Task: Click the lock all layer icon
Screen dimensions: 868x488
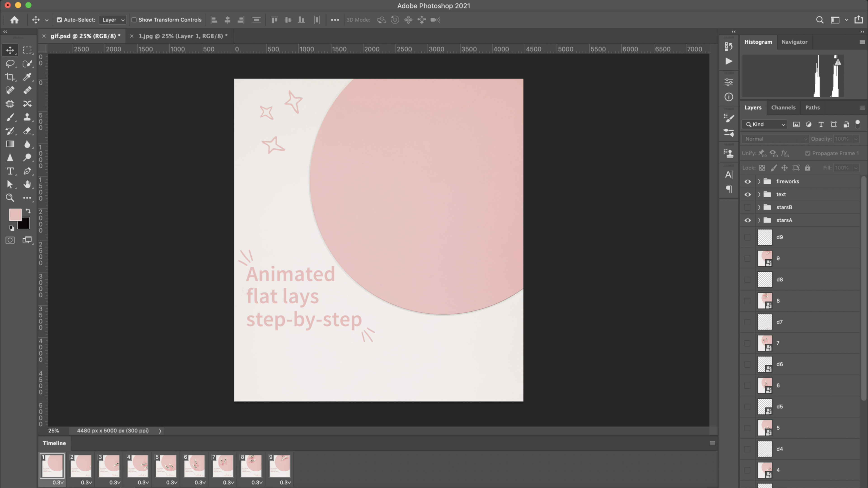Action: (x=807, y=168)
